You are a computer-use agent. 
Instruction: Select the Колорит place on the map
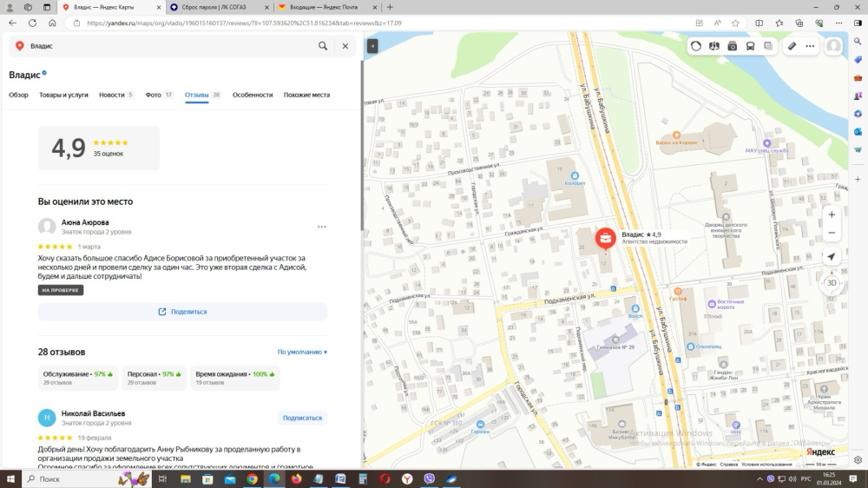click(x=575, y=176)
